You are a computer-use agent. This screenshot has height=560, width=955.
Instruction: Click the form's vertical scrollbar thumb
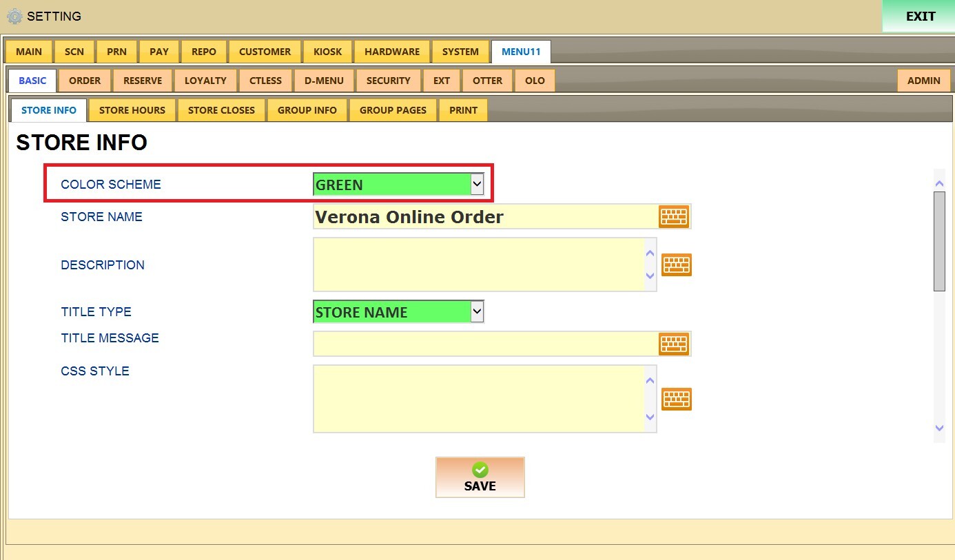[x=939, y=241]
